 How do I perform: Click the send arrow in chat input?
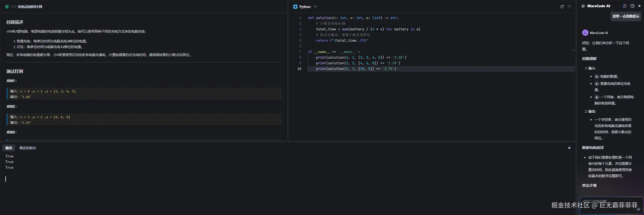point(638,209)
